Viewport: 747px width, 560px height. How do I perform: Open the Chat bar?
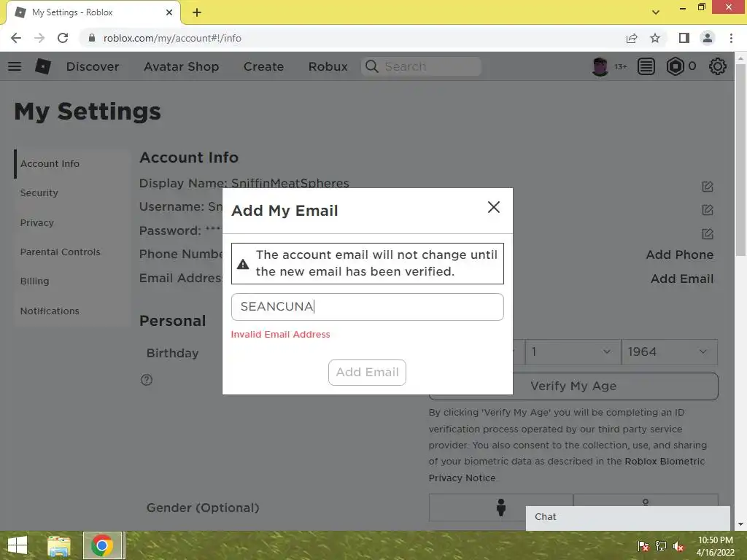(628, 518)
